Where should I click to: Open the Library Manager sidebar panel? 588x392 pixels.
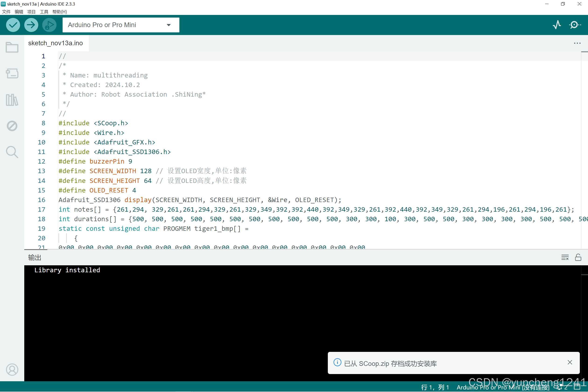point(12,100)
